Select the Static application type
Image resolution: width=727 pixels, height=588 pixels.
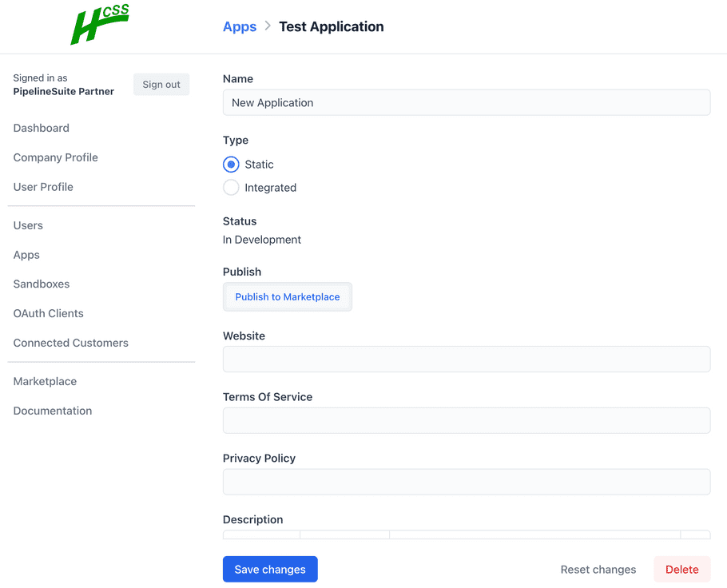(x=231, y=165)
